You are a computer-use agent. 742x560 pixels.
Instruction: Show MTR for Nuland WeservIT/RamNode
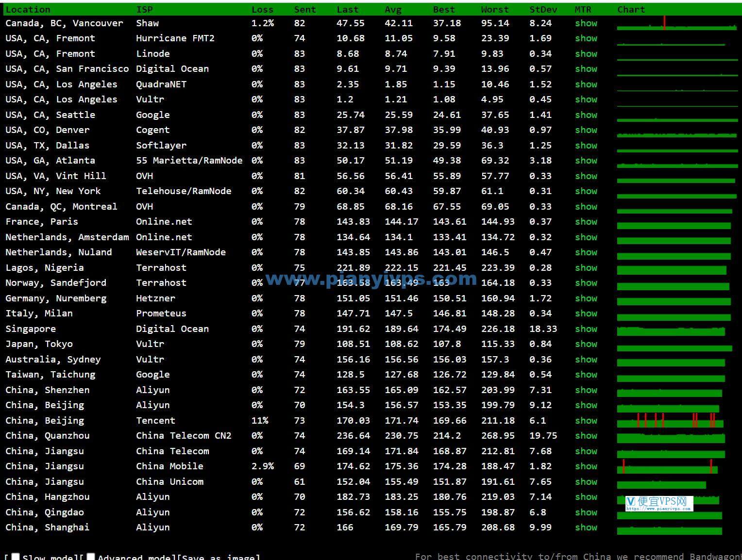click(x=586, y=252)
